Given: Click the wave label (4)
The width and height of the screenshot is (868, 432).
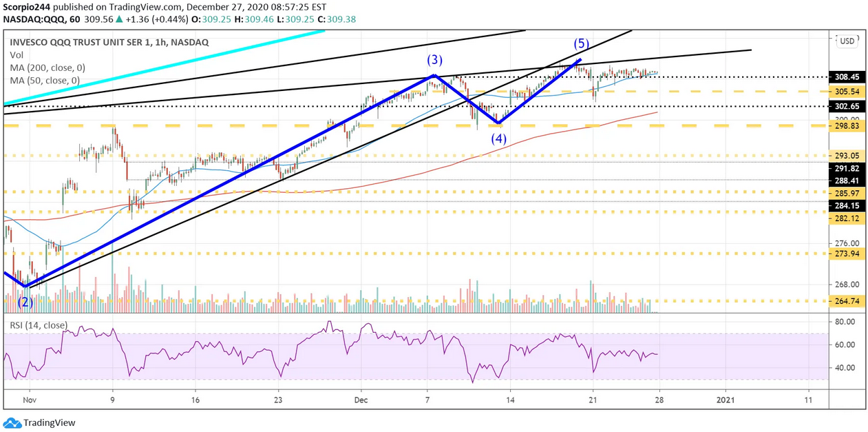Looking at the screenshot, I should point(499,138).
